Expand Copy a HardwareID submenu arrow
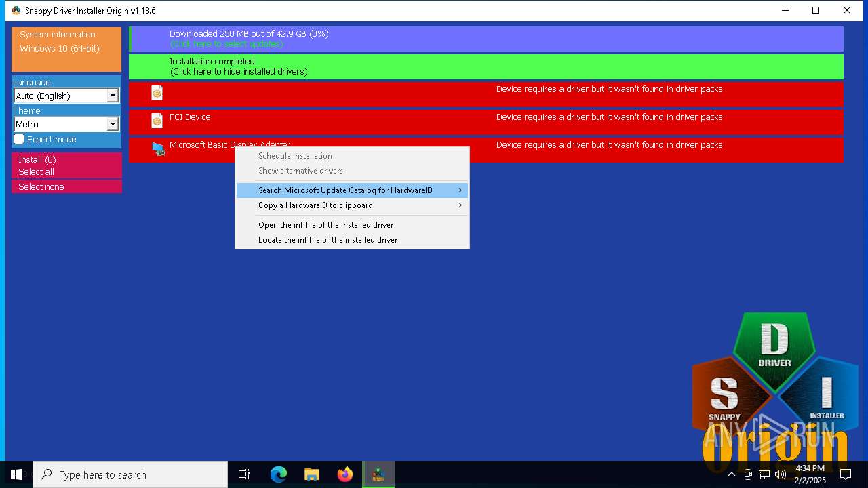Viewport: 868px width, 488px height. click(460, 205)
